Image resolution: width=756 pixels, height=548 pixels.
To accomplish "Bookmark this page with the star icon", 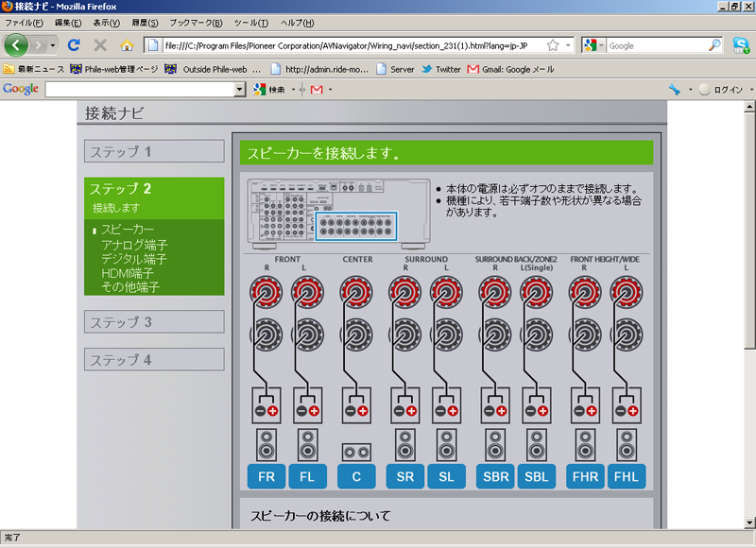I will tap(553, 45).
